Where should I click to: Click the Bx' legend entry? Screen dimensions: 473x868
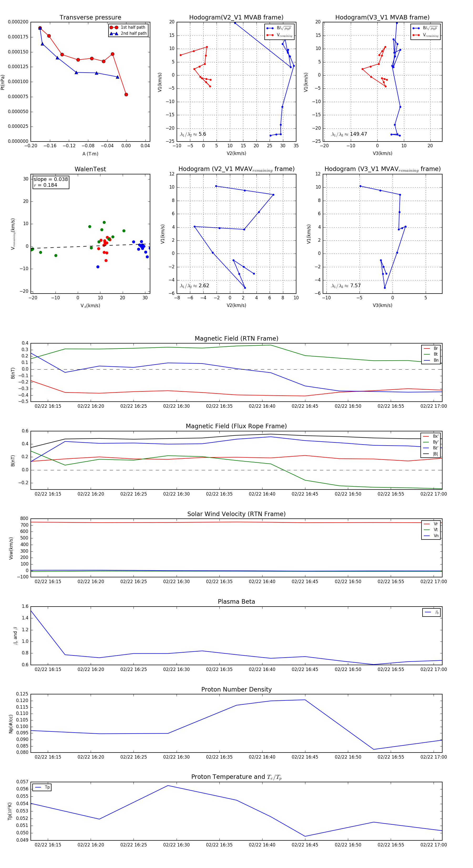pyautogui.click(x=431, y=436)
